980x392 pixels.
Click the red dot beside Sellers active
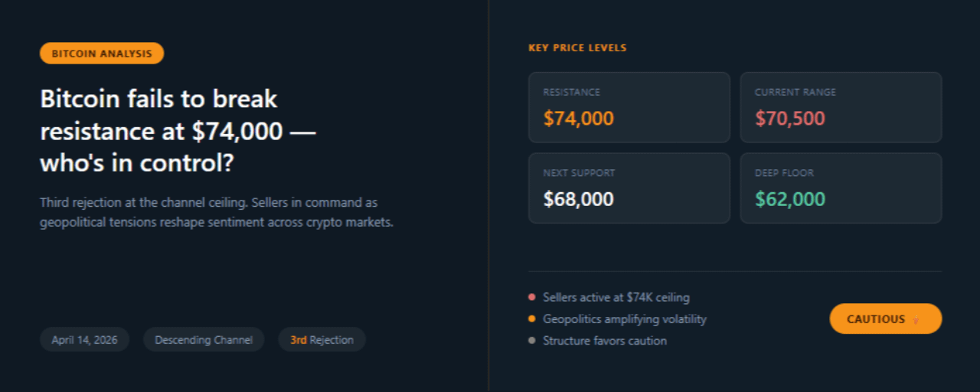[x=532, y=297]
